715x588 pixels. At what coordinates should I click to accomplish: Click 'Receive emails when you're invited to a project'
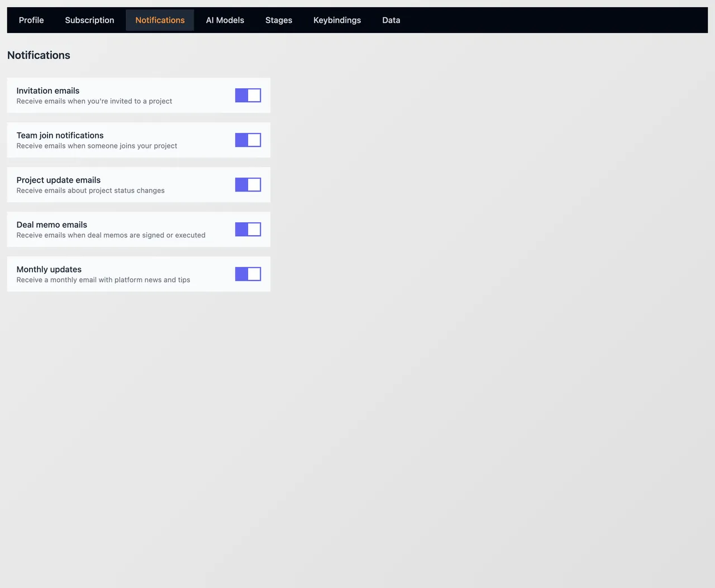click(94, 101)
